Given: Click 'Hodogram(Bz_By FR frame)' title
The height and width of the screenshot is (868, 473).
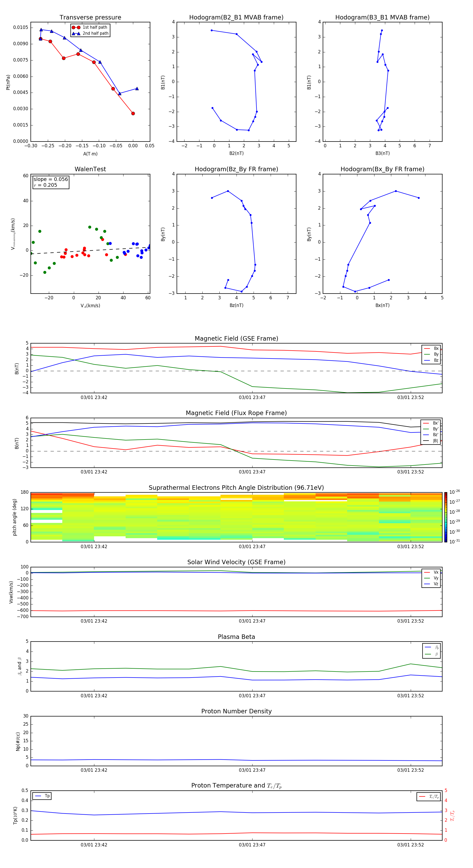Looking at the screenshot, I should (x=236, y=169).
